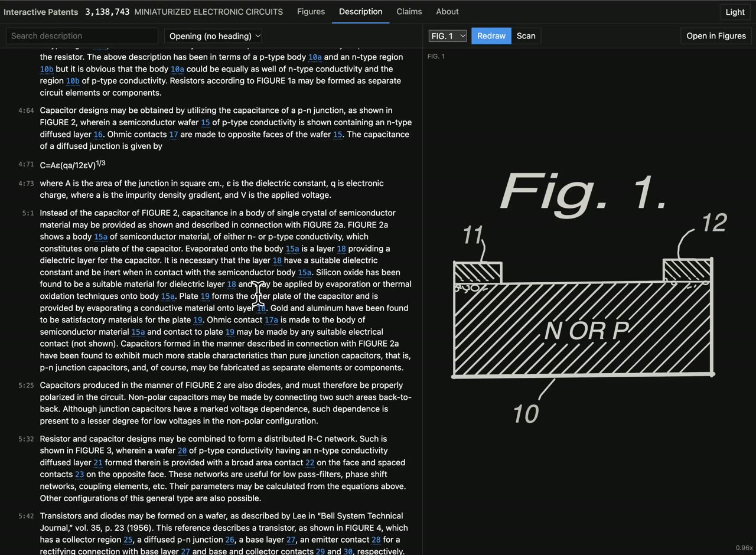Click reference 10a after 'p-type body'
The image size is (756, 555).
click(315, 57)
